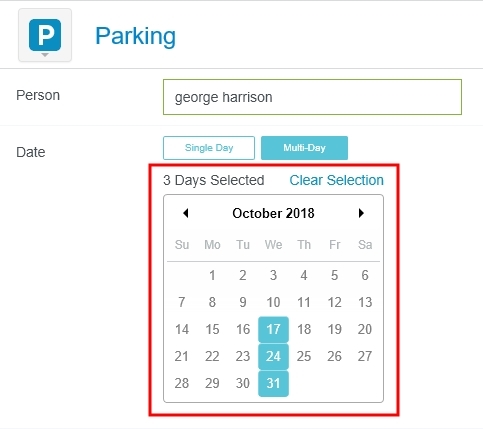Screen dimensions: 483x429
Task: Select October 15 in calendar
Action: (212, 329)
